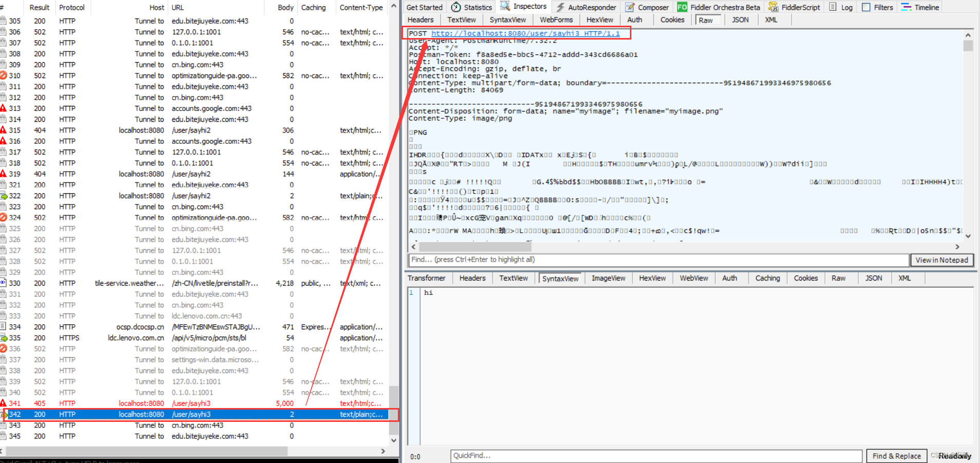Click lock icon of session 306
980x463 pixels.
pyautogui.click(x=3, y=32)
